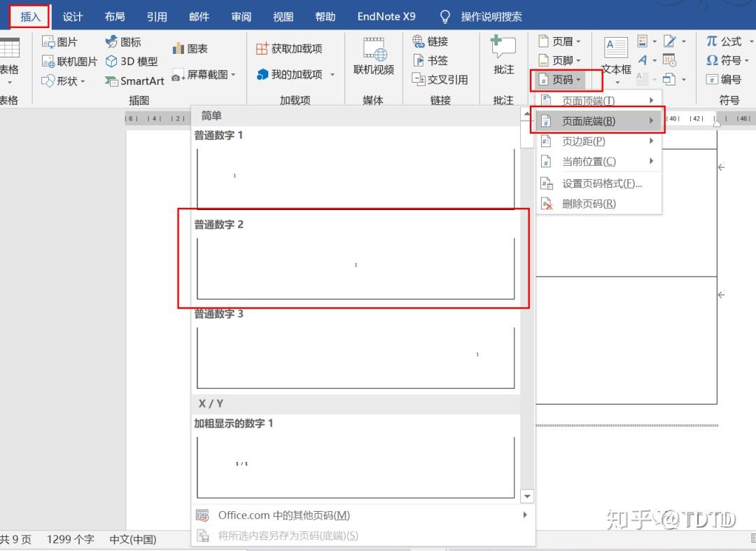The width and height of the screenshot is (756, 551).
Task: Expand 页边距(P) submenu
Action: click(x=598, y=141)
